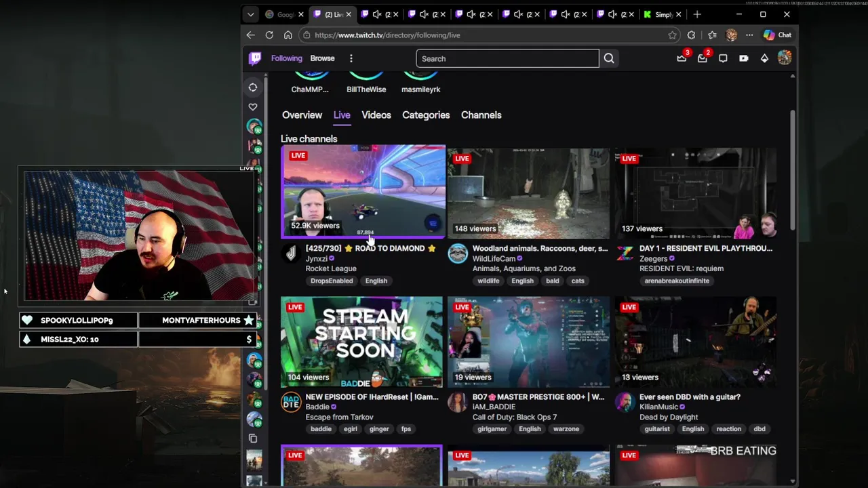Open the Whispers chat bubble icon
868x488 pixels.
[723, 58]
